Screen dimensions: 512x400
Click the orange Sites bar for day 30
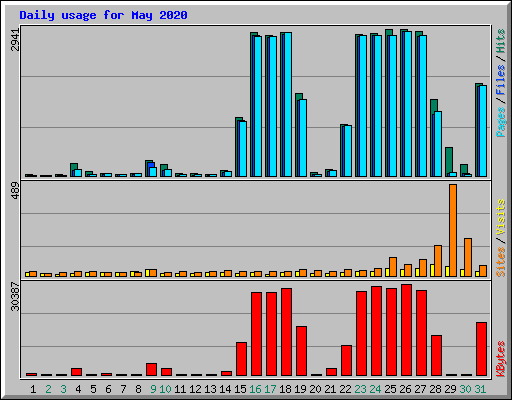468,257
